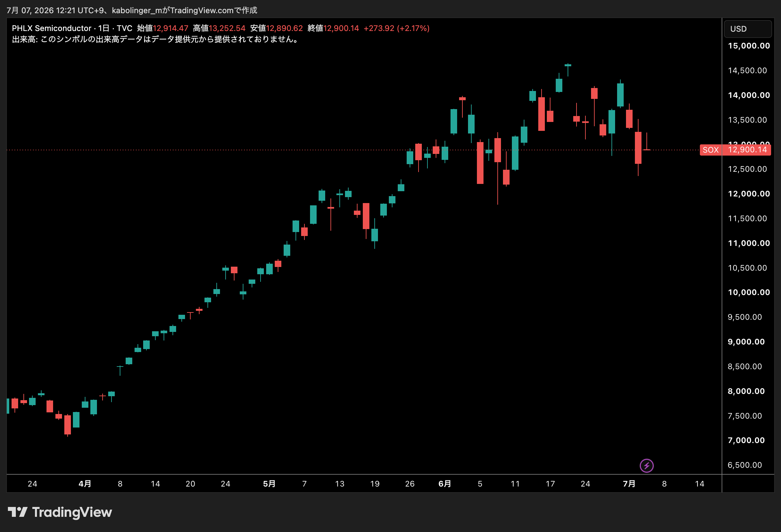This screenshot has height=532, width=781.
Task: Click the 14,000.00 price axis label
Action: pyautogui.click(x=749, y=95)
